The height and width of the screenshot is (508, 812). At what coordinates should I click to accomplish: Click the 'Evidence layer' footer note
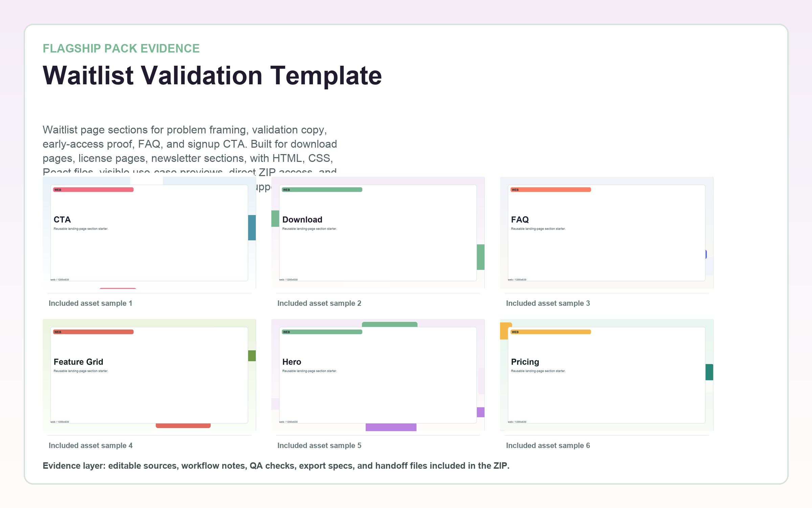click(x=276, y=466)
